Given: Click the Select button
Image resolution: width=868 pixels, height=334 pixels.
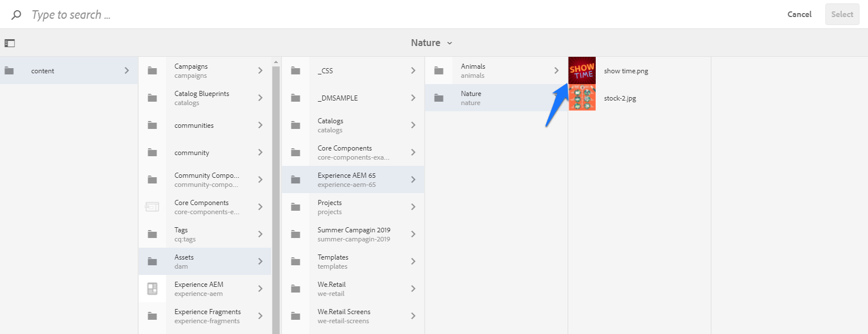Looking at the screenshot, I should (842, 14).
